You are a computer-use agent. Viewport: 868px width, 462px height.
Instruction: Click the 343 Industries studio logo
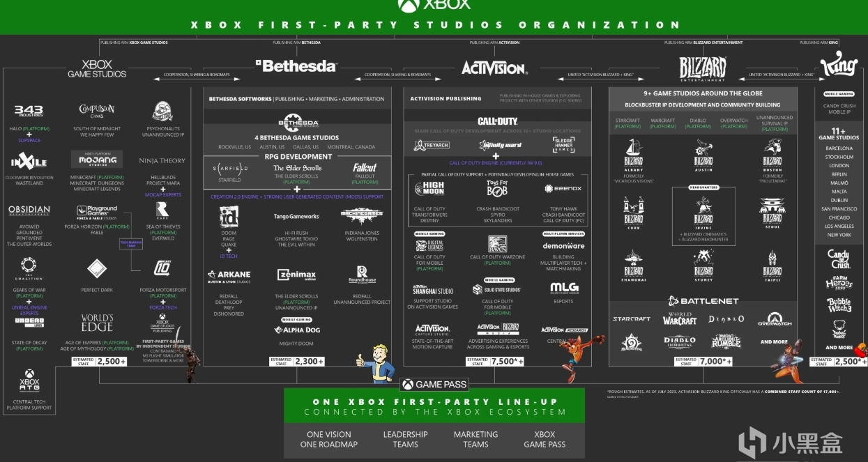pyautogui.click(x=29, y=111)
